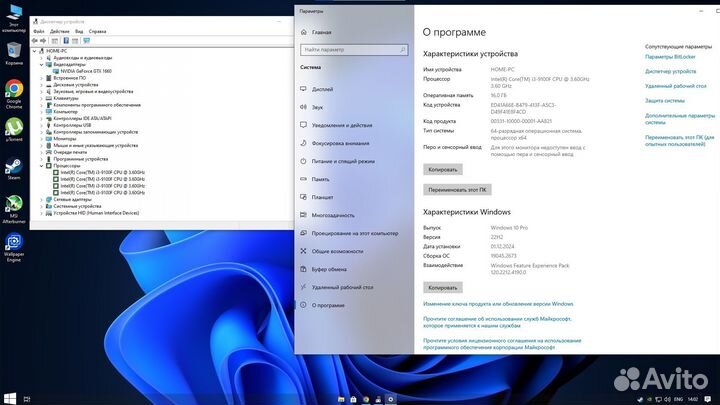
Task: Click in 'Найти параметр' search field
Action: pos(354,50)
